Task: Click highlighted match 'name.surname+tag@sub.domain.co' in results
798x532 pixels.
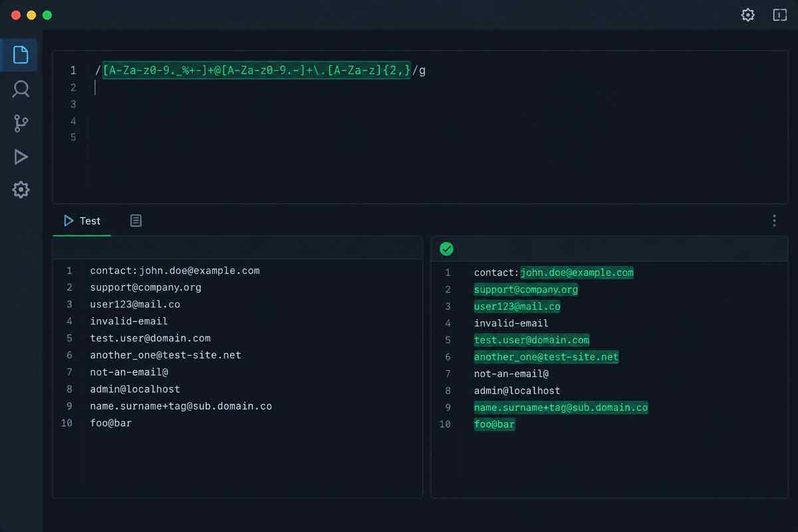Action: (561, 408)
